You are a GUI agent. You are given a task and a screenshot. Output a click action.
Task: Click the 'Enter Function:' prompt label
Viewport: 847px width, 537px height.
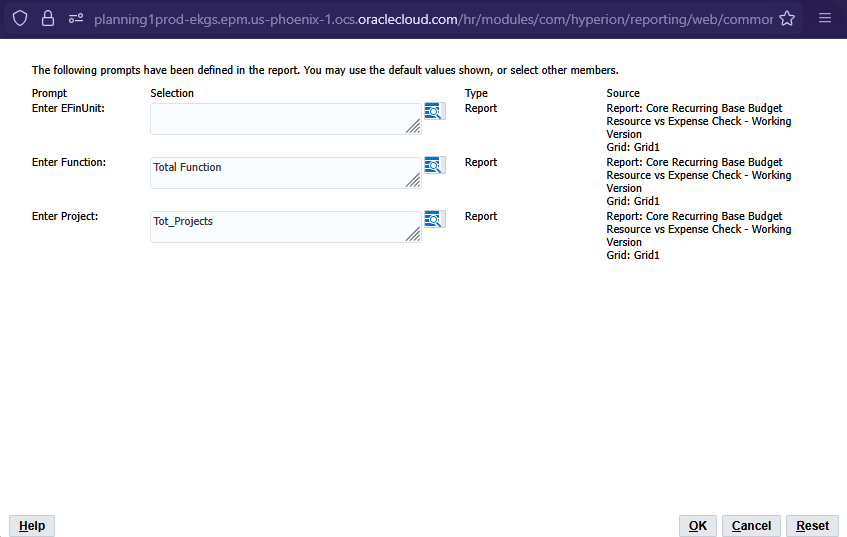[x=69, y=162]
